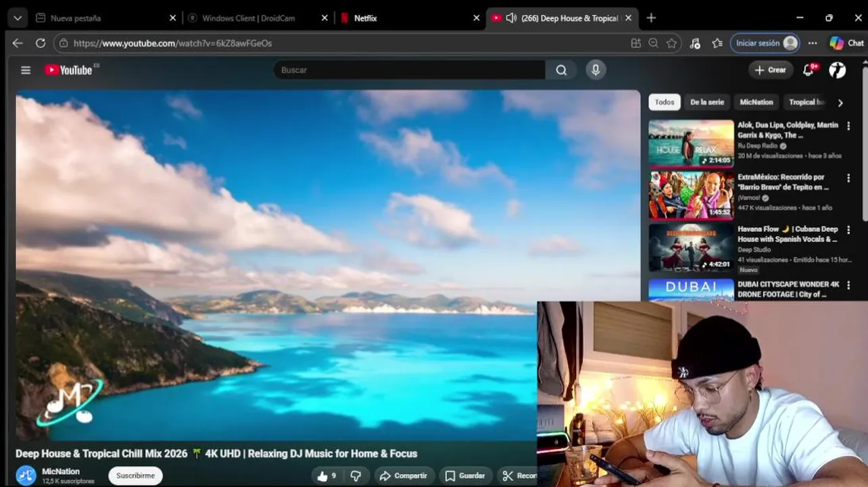This screenshot has height=487, width=868.
Task: Close the Deep House YouTube tab
Action: 629,18
